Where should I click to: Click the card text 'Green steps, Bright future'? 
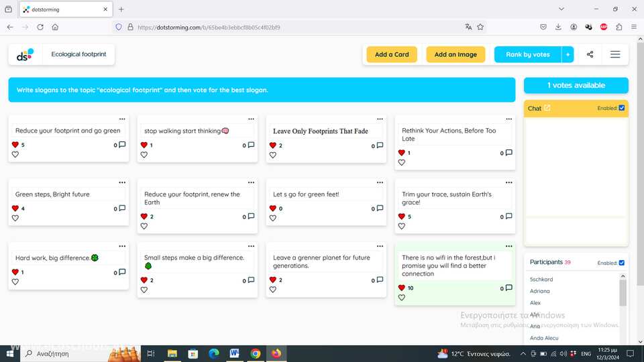(x=52, y=194)
